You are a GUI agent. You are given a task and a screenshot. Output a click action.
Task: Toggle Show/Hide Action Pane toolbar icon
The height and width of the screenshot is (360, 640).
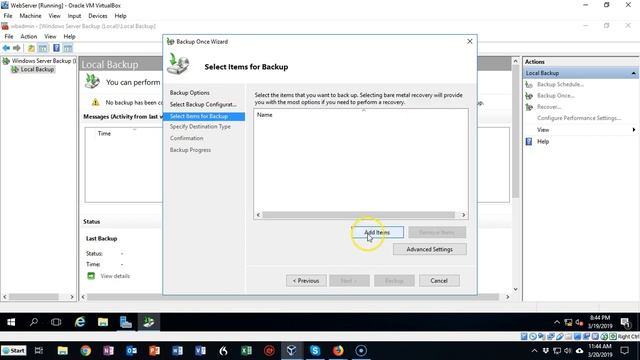pyautogui.click(x=68, y=48)
